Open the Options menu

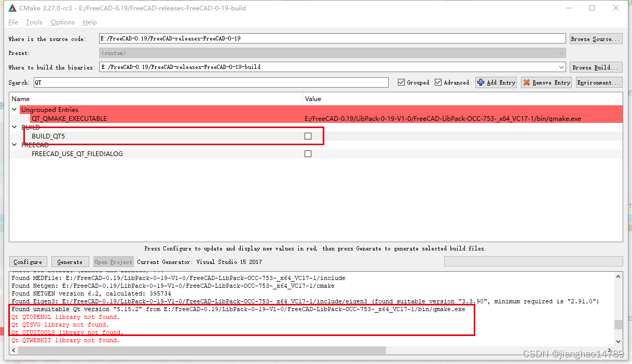click(63, 22)
